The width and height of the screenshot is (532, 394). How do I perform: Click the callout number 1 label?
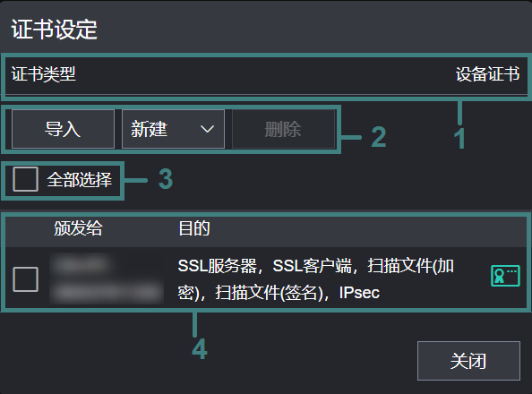point(459,139)
